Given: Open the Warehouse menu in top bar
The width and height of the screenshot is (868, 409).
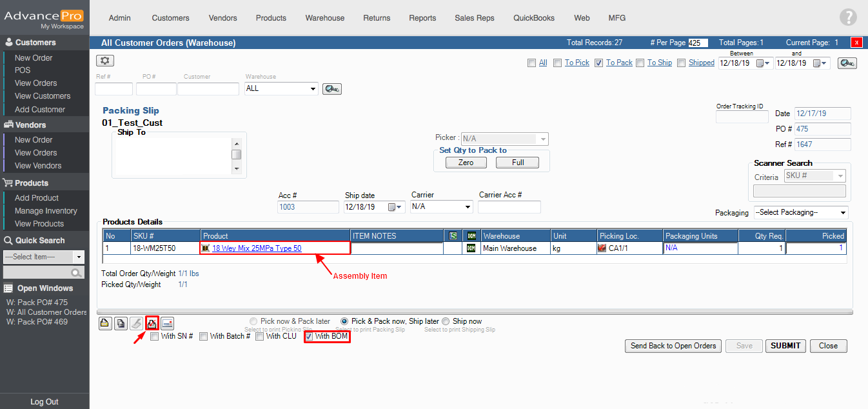Looking at the screenshot, I should (324, 18).
